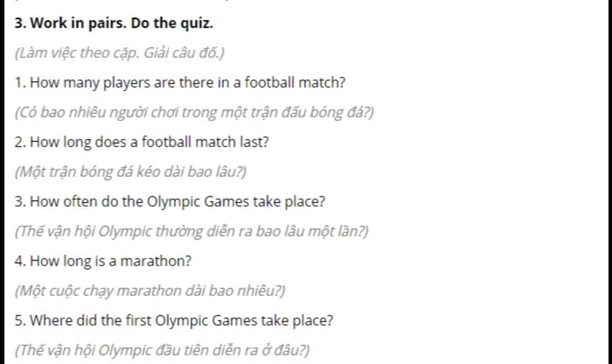Click the word 'last?' in question 2
The height and width of the screenshot is (364, 612).
[x=255, y=142]
